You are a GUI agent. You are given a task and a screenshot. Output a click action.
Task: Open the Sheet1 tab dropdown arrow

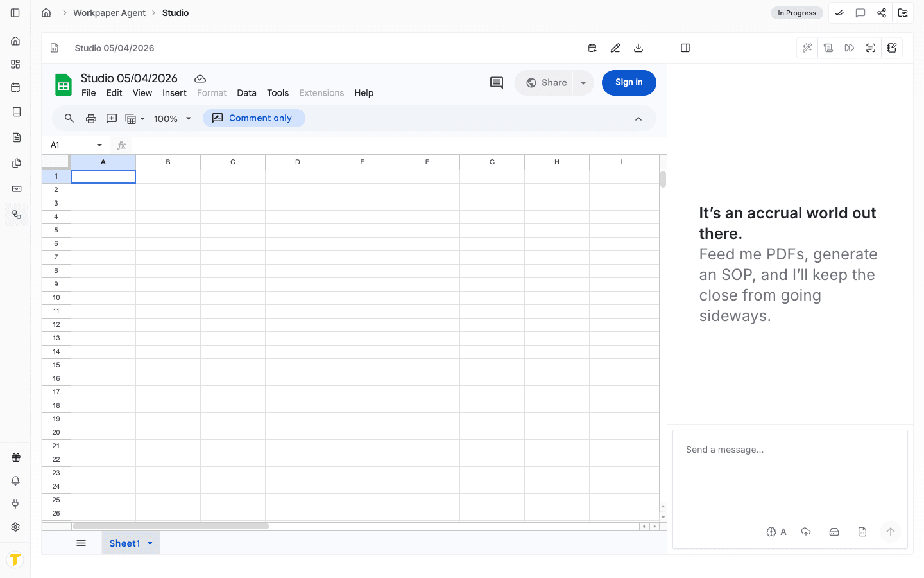pos(150,543)
